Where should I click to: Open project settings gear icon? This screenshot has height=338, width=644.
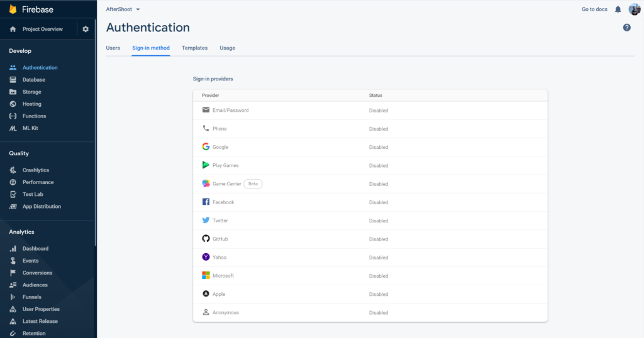[x=86, y=29]
